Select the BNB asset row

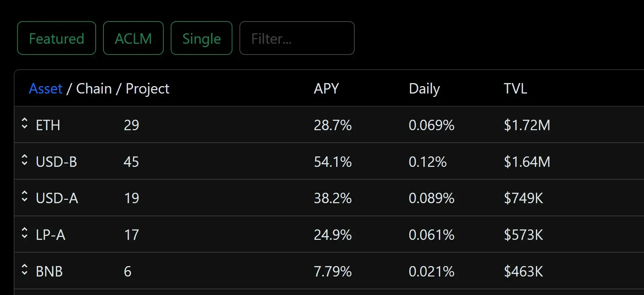click(x=49, y=271)
